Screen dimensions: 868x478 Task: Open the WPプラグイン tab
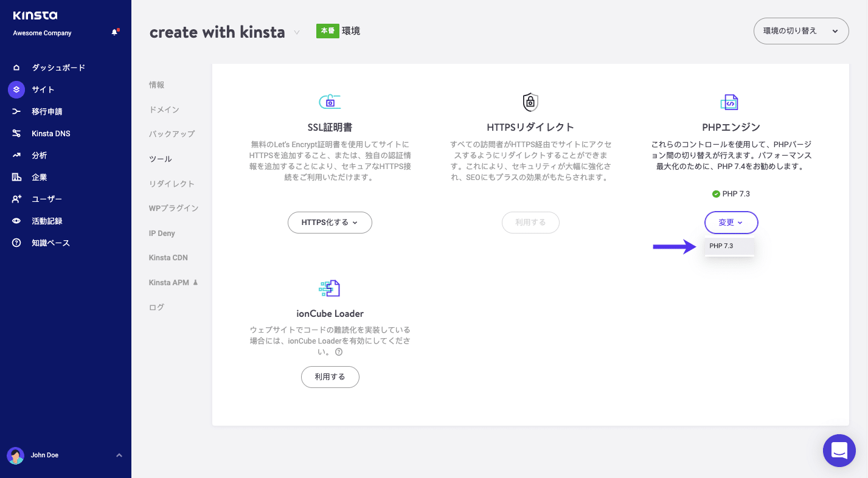[173, 208]
